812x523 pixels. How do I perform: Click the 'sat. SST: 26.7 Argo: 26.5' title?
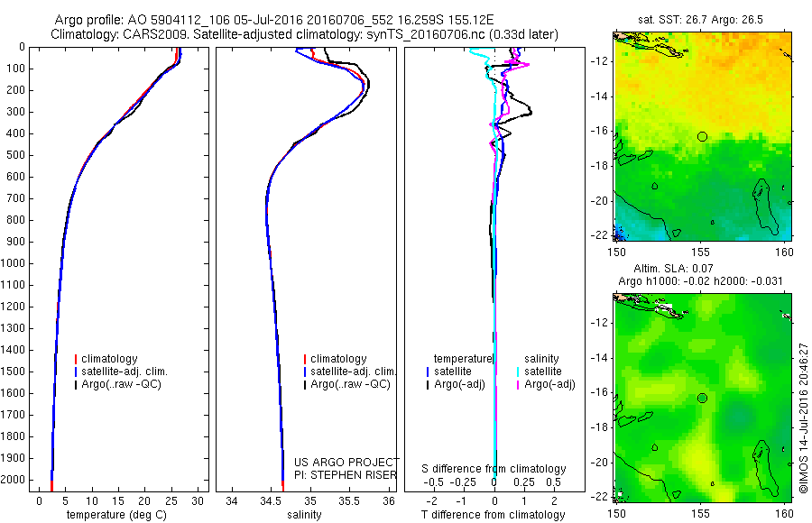(x=700, y=20)
